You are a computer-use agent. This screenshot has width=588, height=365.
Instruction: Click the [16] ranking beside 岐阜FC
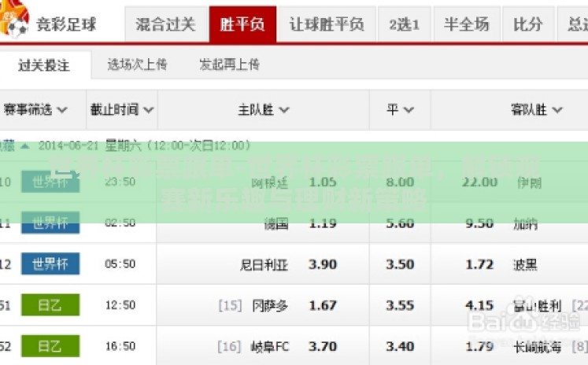point(229,346)
